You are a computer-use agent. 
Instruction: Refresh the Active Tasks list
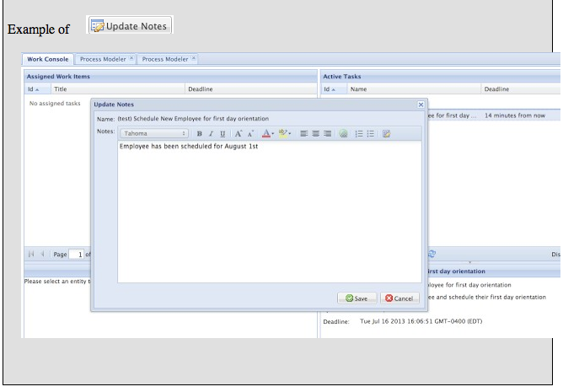[432, 254]
